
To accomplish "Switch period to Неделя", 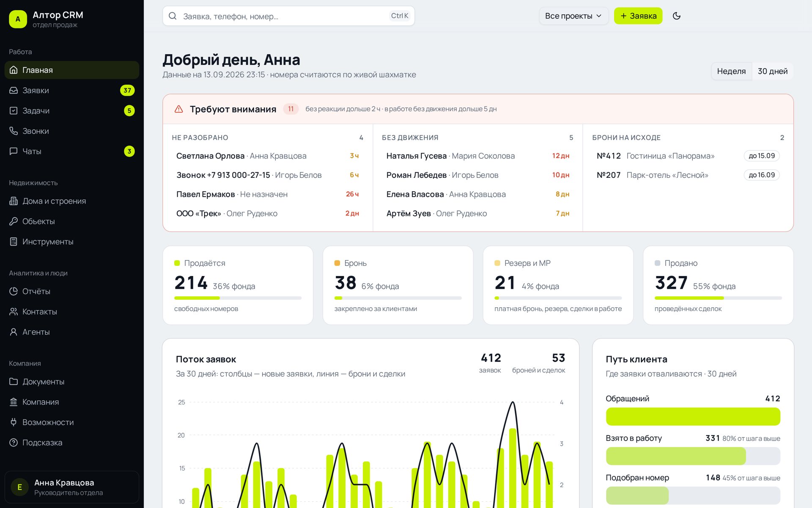I will 731,71.
